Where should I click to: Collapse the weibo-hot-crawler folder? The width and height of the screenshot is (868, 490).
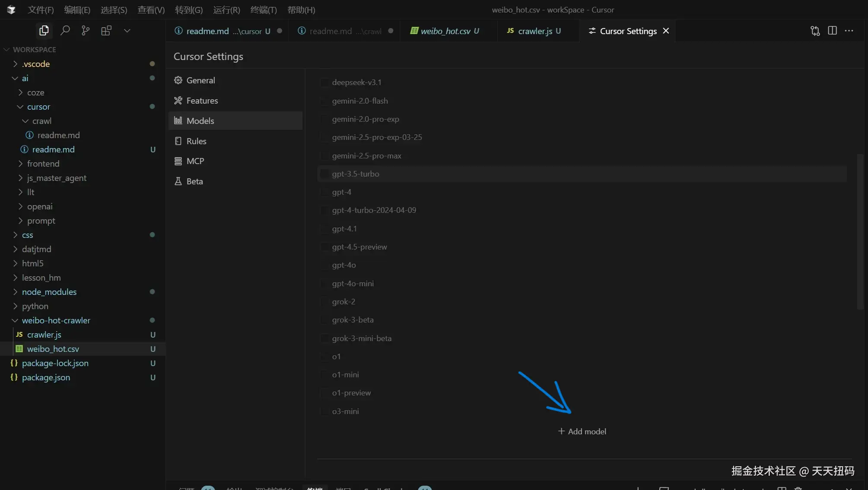(x=56, y=320)
